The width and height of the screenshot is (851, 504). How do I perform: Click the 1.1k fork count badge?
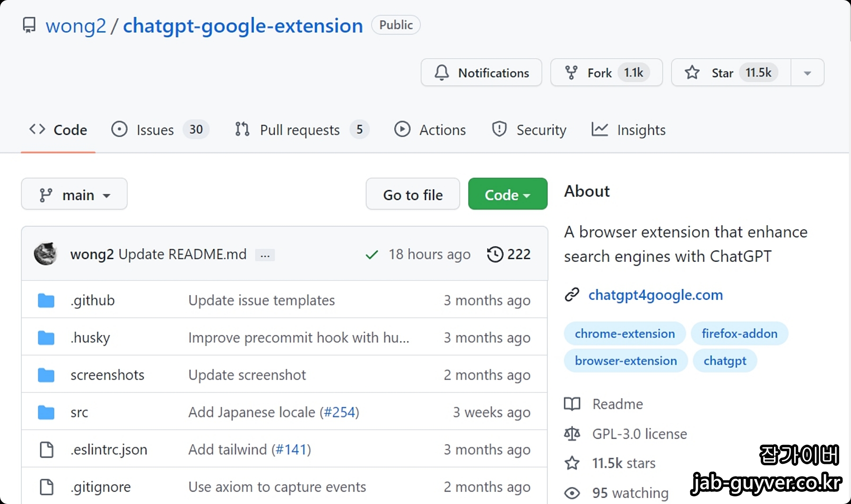tap(633, 72)
